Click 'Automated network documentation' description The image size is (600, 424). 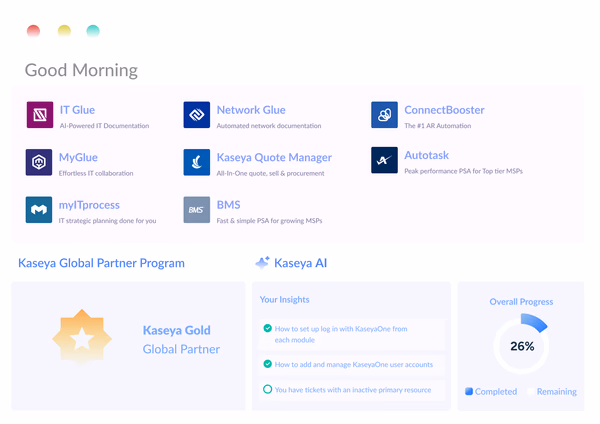[269, 126]
